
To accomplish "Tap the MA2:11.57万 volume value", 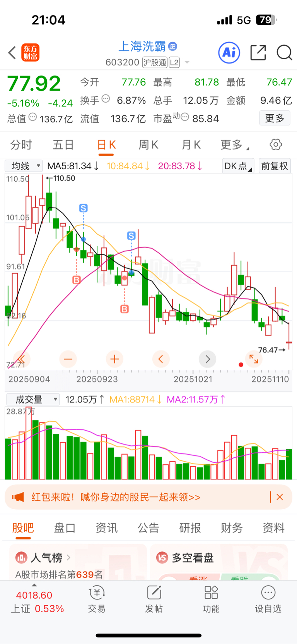I will [196, 399].
